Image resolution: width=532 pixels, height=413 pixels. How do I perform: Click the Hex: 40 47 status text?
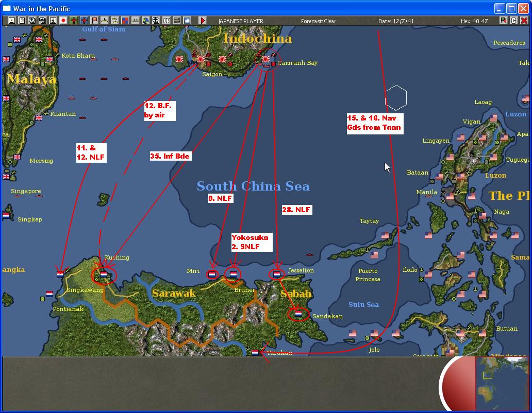tap(474, 21)
